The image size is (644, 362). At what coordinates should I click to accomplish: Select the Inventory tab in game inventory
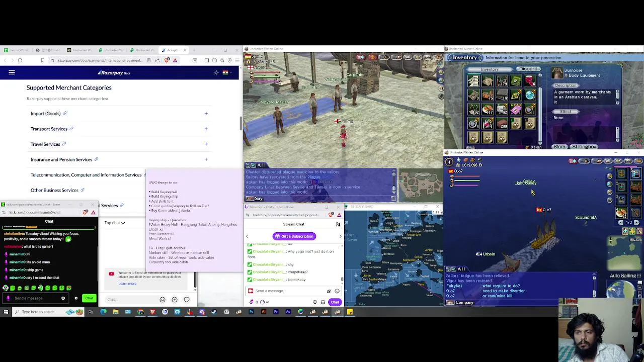[x=490, y=69]
